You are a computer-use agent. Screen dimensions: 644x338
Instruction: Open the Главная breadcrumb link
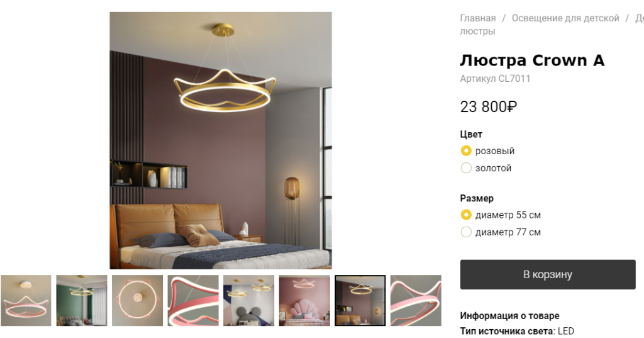click(478, 18)
